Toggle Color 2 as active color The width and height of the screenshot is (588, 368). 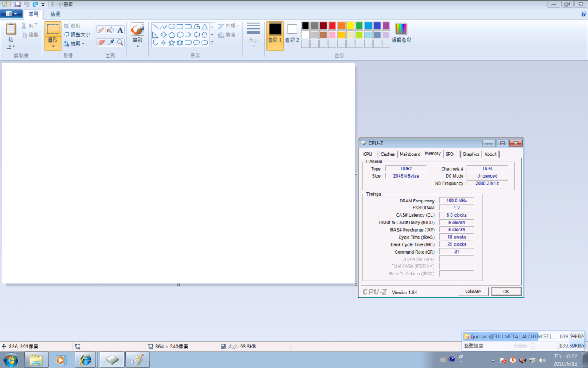coord(292,32)
